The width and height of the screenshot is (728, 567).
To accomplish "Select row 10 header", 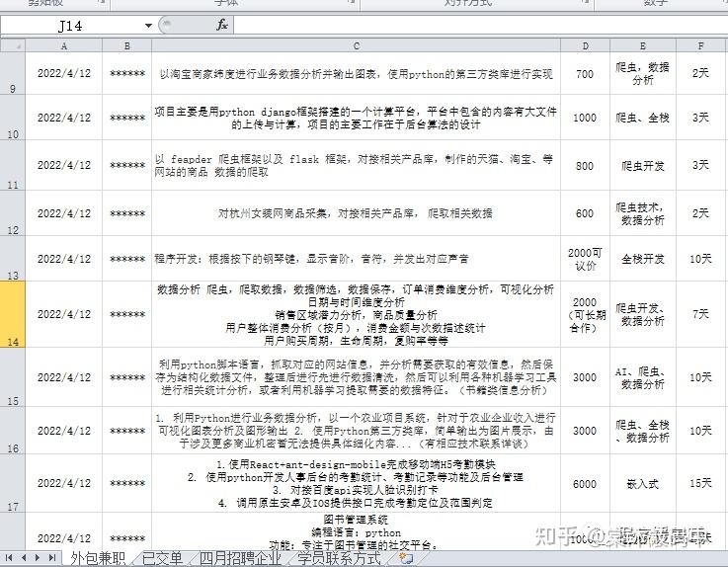I will (x=13, y=118).
